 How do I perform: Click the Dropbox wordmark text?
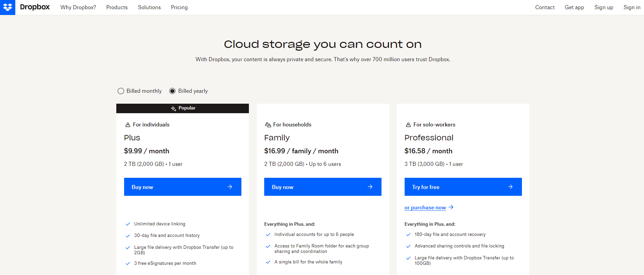(35, 7)
